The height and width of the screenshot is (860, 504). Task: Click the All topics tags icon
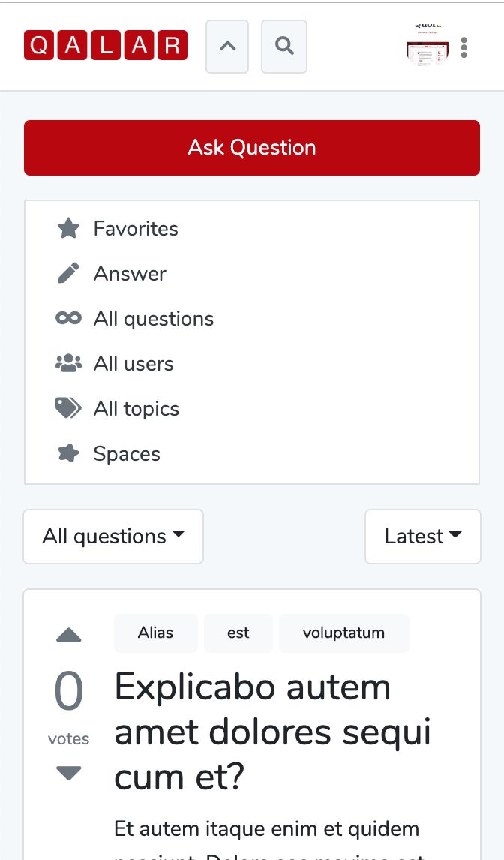point(68,409)
